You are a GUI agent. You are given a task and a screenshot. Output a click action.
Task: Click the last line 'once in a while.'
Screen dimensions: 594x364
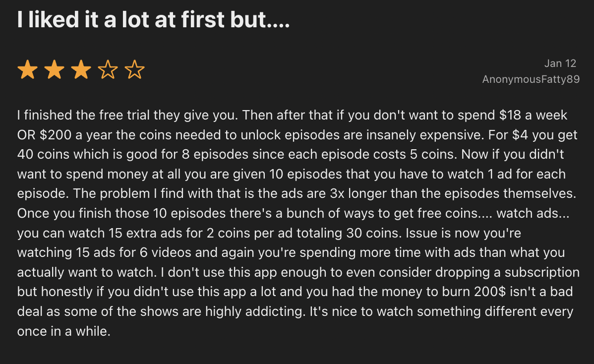(63, 331)
